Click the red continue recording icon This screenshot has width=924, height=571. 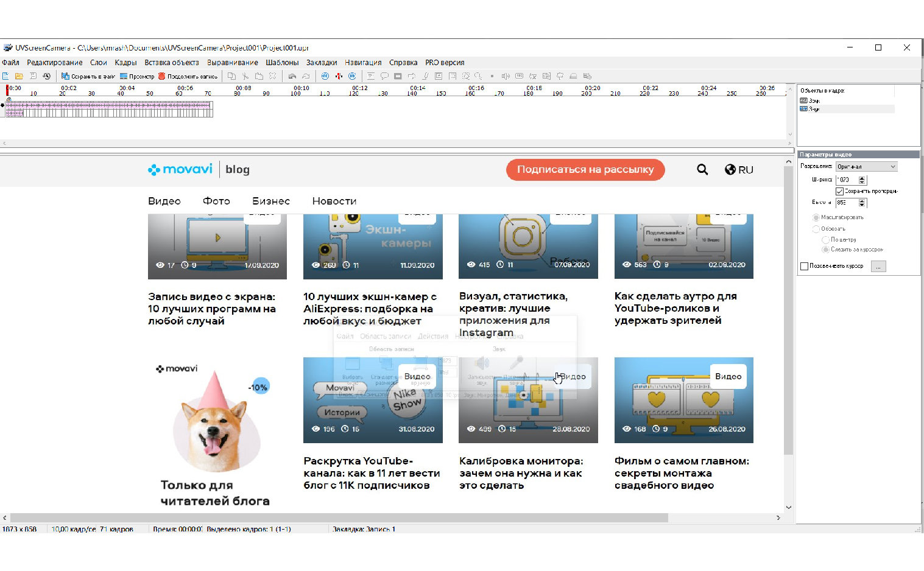click(x=162, y=76)
